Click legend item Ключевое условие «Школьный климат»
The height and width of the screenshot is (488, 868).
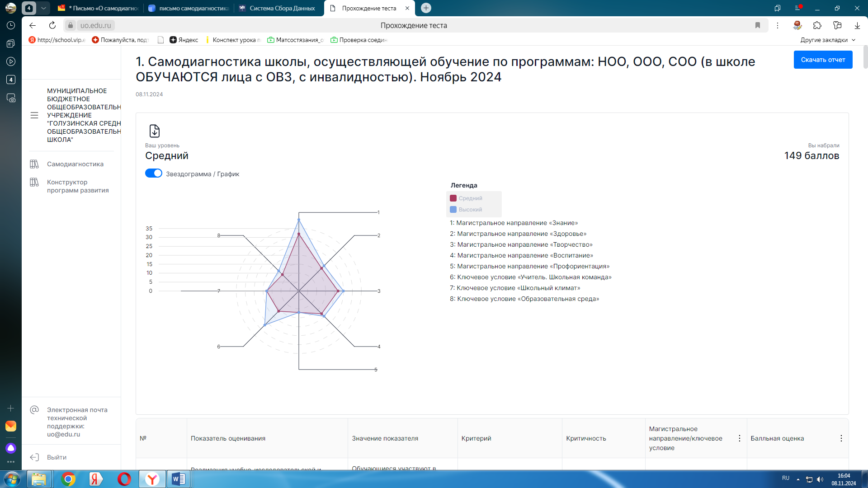(515, 288)
